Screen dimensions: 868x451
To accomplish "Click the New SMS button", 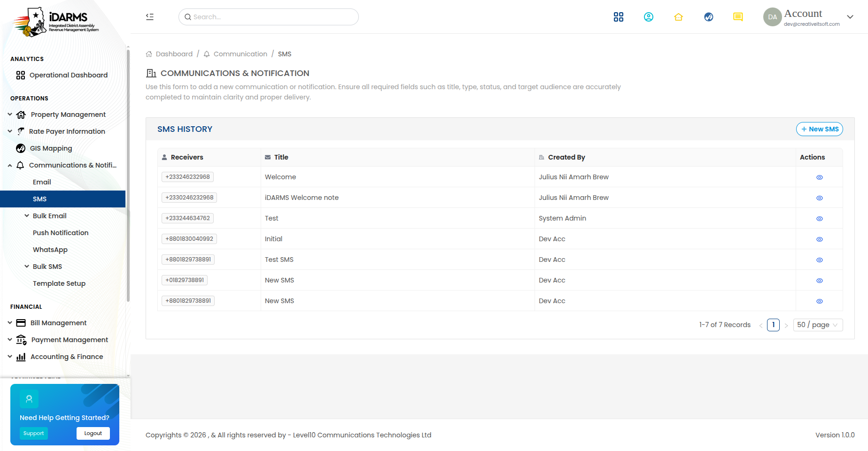I will point(820,129).
